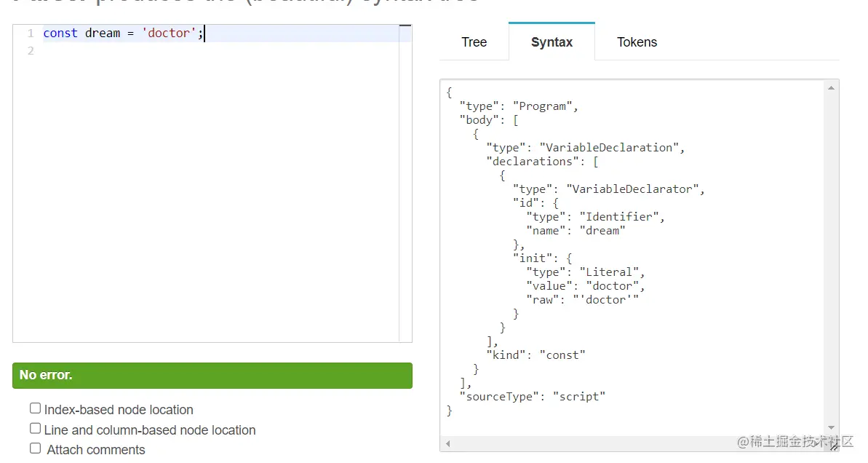This screenshot has width=868, height=463.
Task: Click the "sourceType": "script" line
Action: [532, 397]
